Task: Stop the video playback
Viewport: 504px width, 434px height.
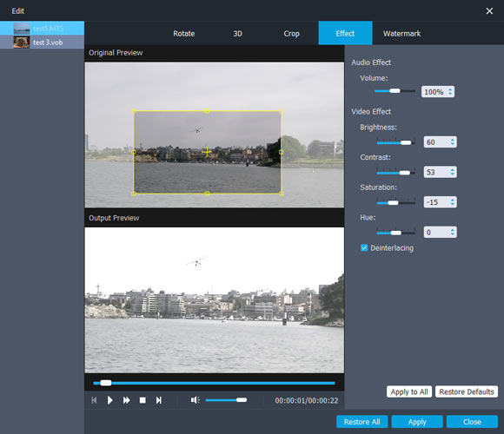Action: pyautogui.click(x=143, y=400)
